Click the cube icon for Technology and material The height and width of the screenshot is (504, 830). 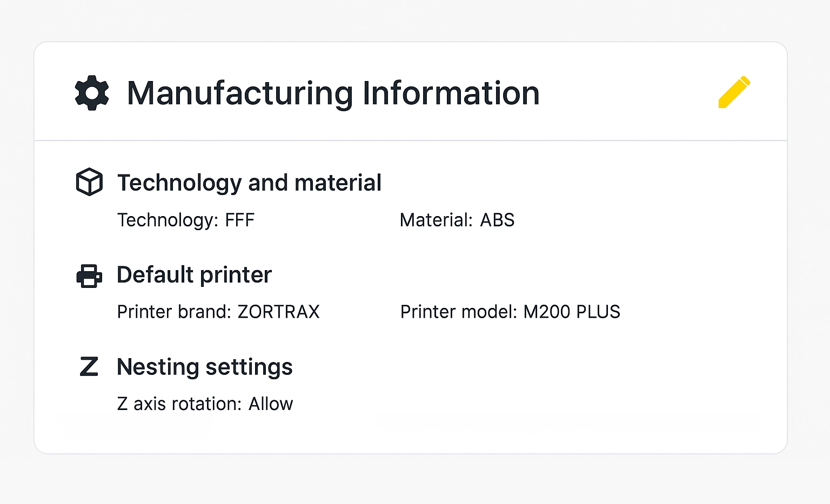[89, 182]
